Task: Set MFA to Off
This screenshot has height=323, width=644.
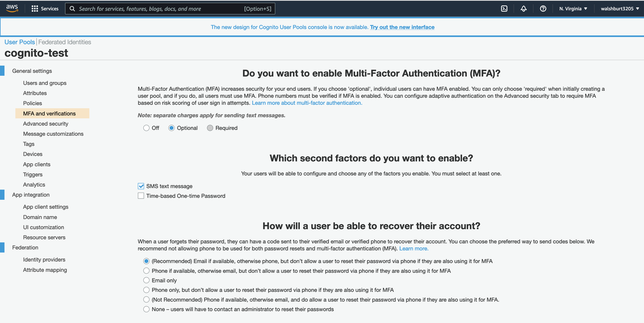Action: 146,128
